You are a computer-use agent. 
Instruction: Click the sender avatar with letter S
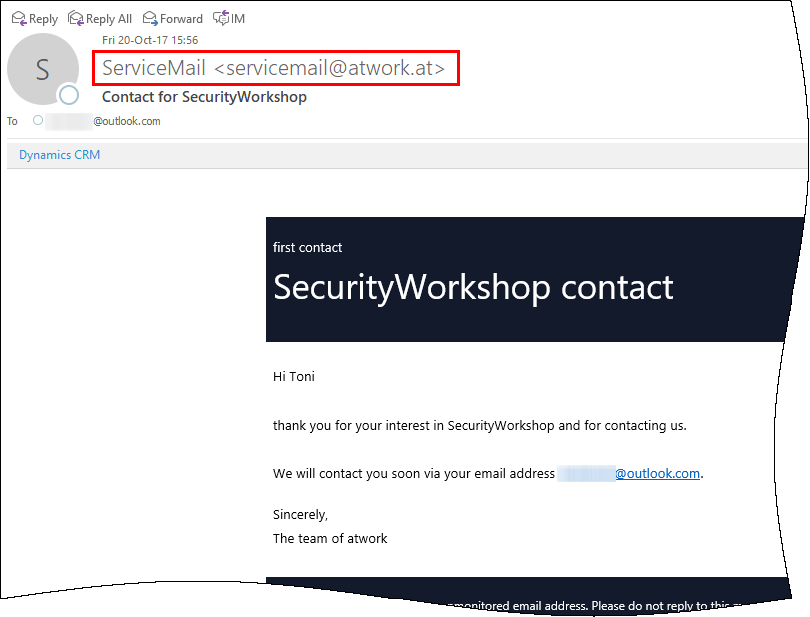pos(42,69)
